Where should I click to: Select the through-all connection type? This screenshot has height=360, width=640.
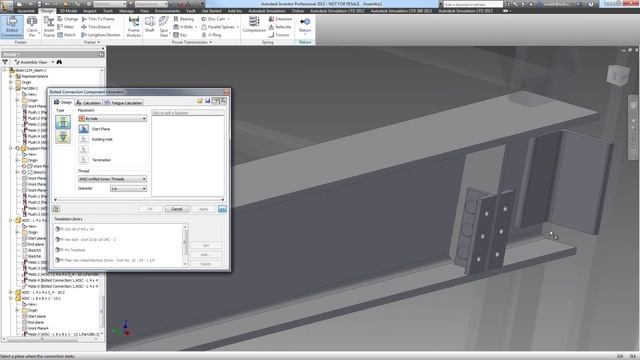pyautogui.click(x=63, y=122)
